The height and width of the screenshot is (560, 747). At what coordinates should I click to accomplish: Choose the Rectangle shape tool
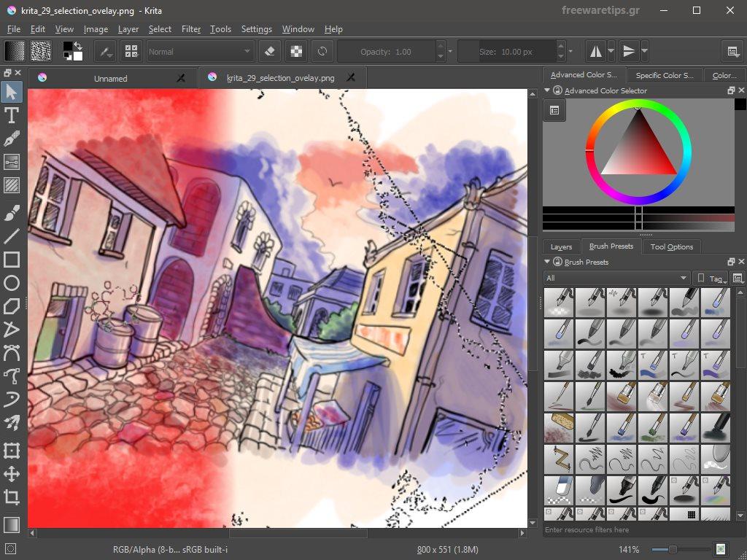pos(12,260)
